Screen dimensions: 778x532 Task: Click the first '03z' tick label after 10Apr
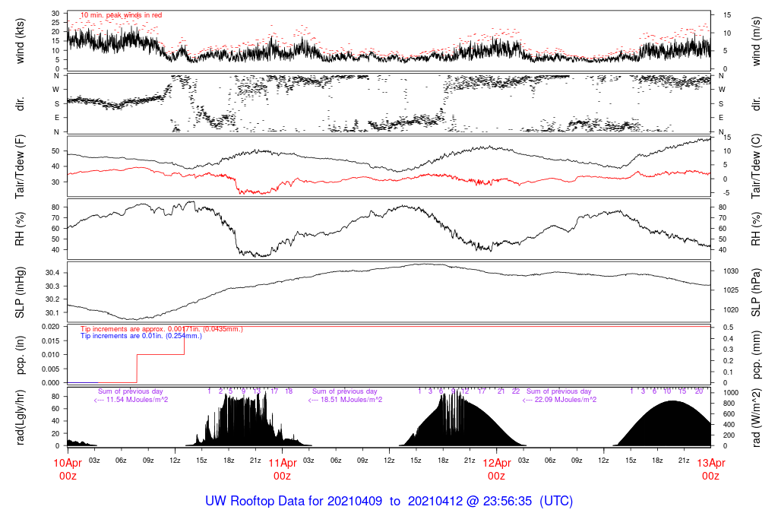(94, 461)
